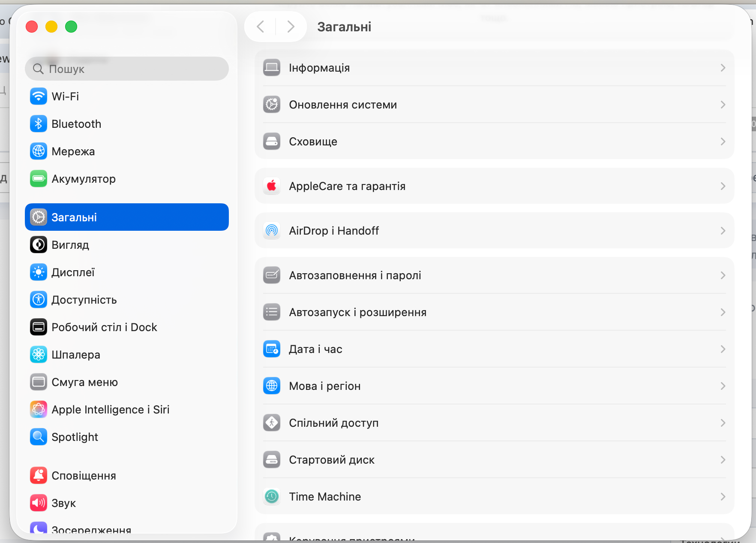Go back with the left arrow button
Image resolution: width=756 pixels, height=543 pixels.
click(261, 27)
